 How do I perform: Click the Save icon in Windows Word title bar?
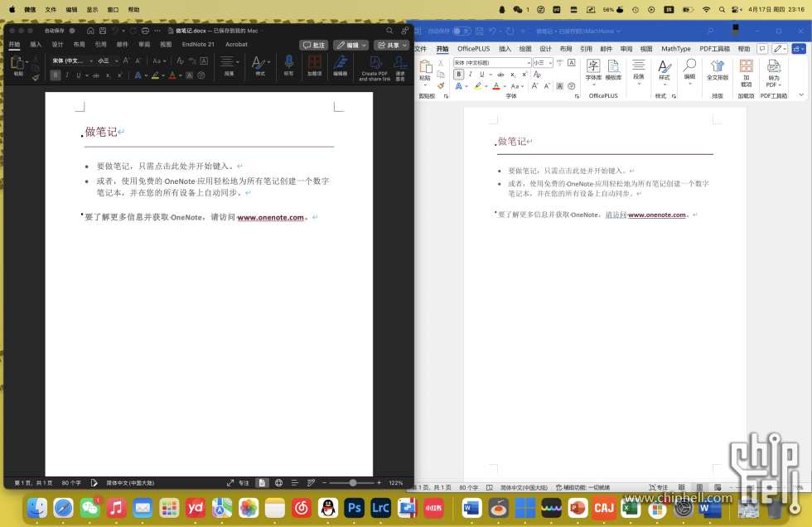pos(480,31)
